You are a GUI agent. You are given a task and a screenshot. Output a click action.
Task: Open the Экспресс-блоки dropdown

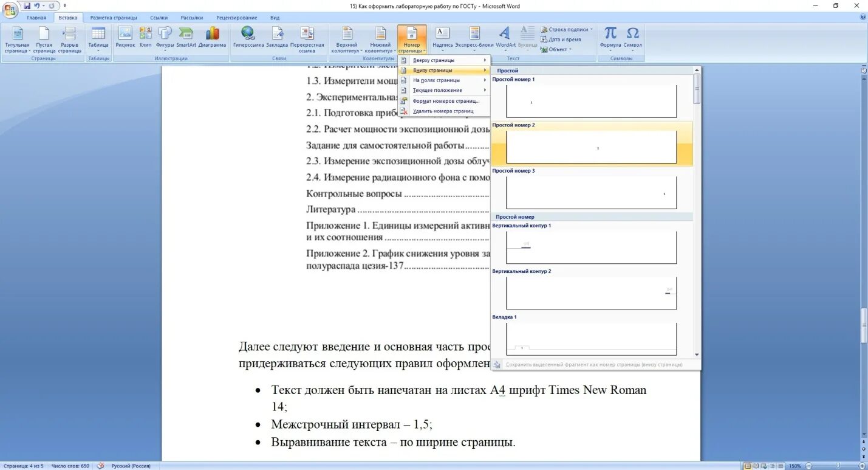tap(474, 40)
